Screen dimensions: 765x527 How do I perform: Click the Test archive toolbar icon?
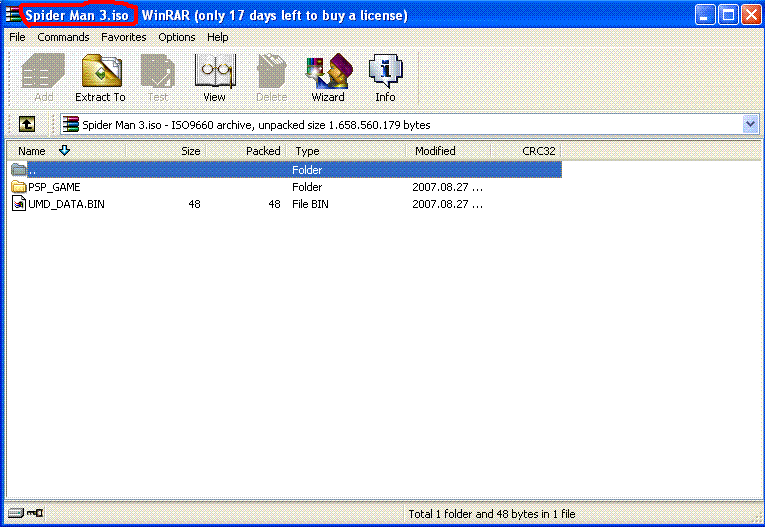(x=158, y=77)
